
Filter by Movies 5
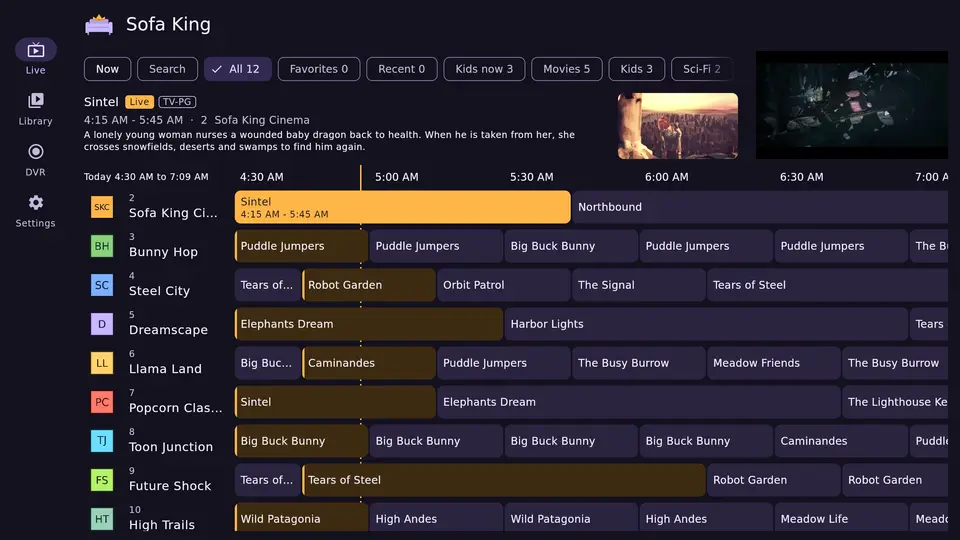[567, 69]
